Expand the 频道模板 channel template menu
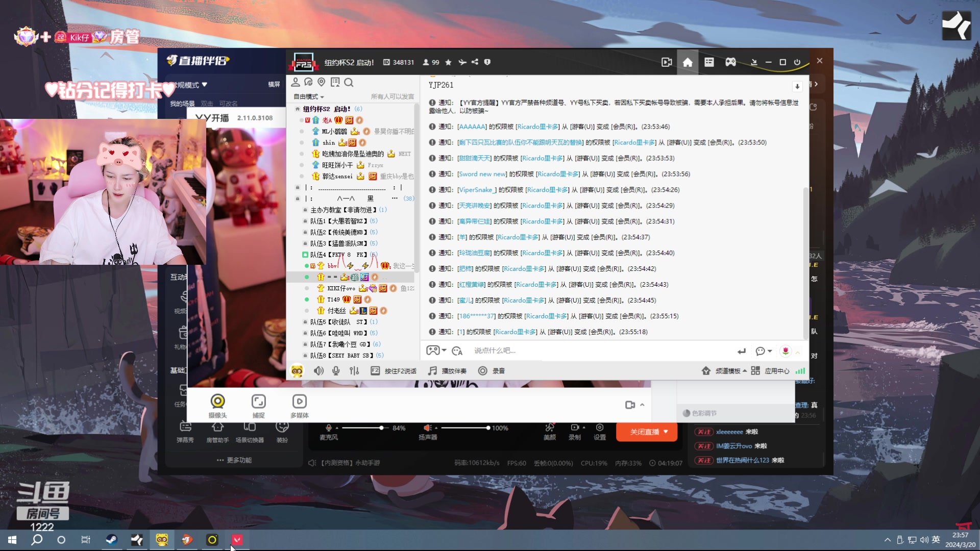Viewport: 980px width, 551px height. pos(724,371)
